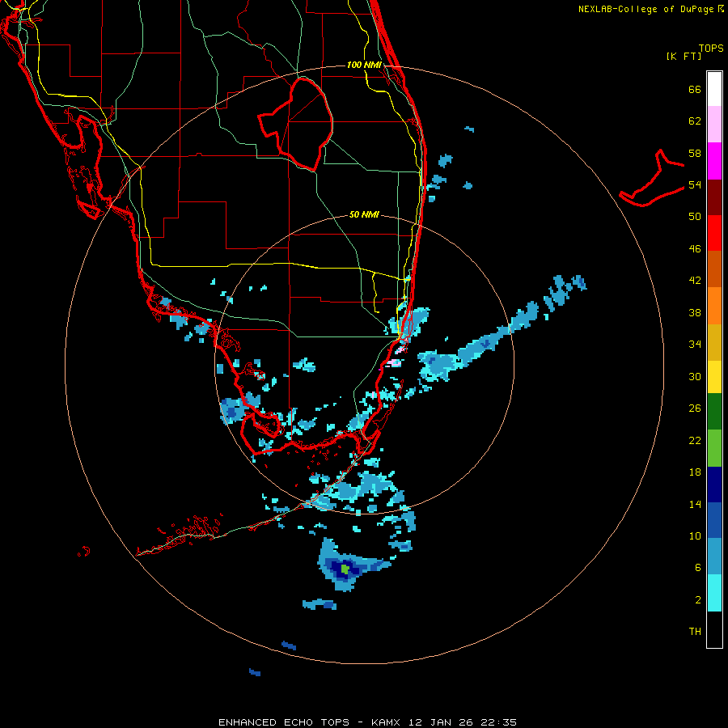Viewport: 728px width, 728px height.
Task: Click the medium blue color scale swatch
Action: coord(714,520)
